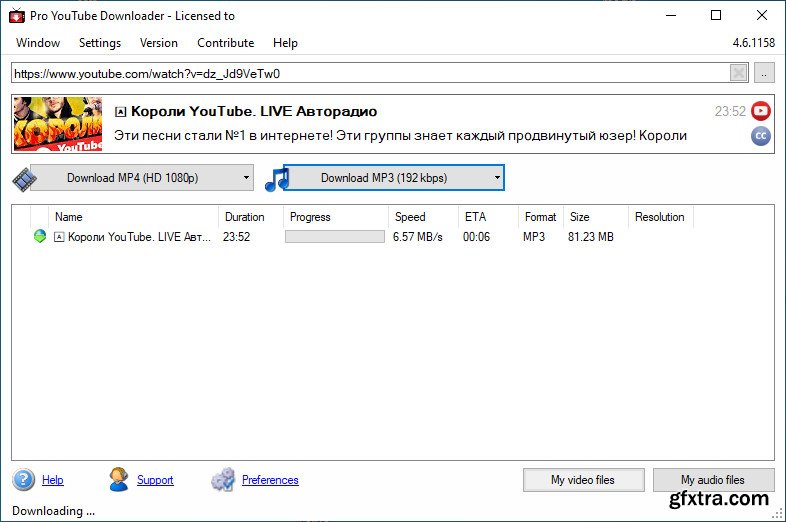Click the red YouTube icon beside 23:52
The image size is (786, 522).
(x=762, y=111)
